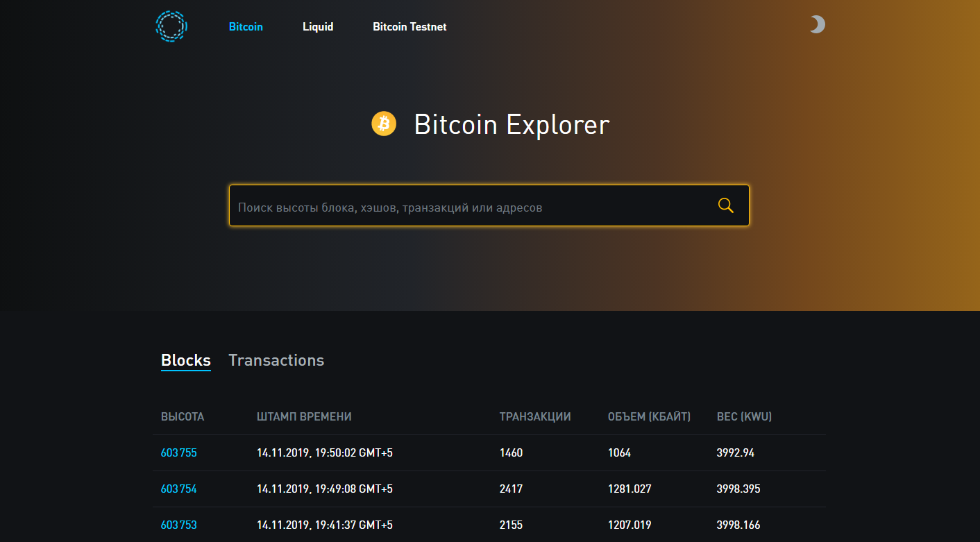980x542 pixels.
Task: Click the Blockstream circular logo
Action: coord(171,26)
